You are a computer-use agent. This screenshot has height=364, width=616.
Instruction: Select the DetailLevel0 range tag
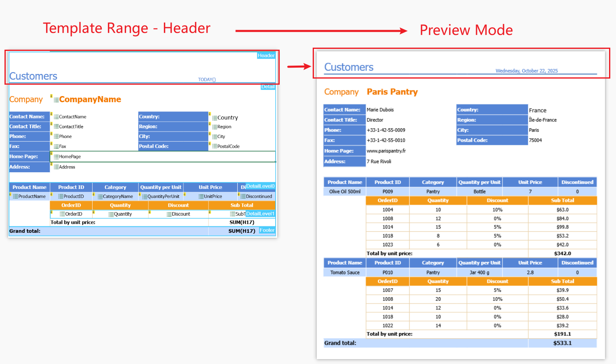[x=260, y=186]
